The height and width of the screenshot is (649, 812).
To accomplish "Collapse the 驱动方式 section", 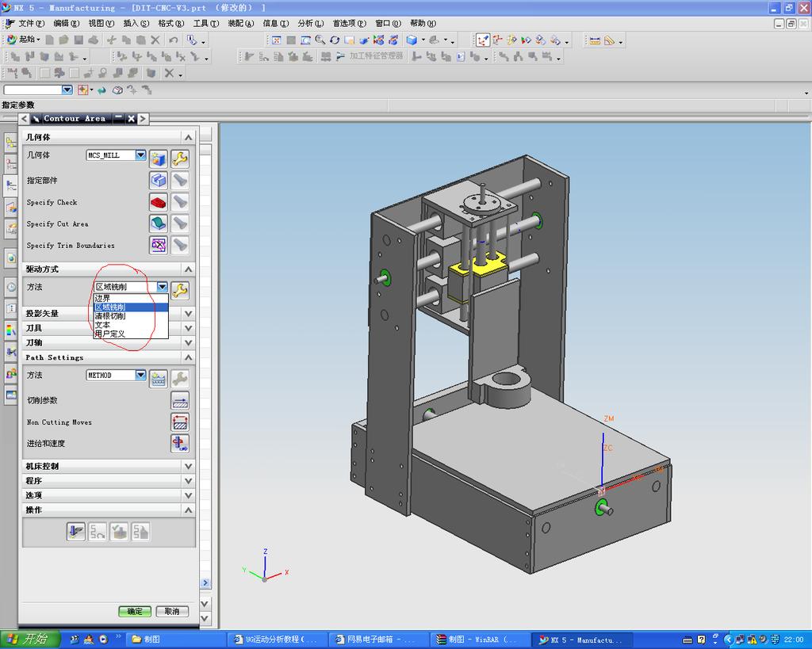I will pos(188,269).
